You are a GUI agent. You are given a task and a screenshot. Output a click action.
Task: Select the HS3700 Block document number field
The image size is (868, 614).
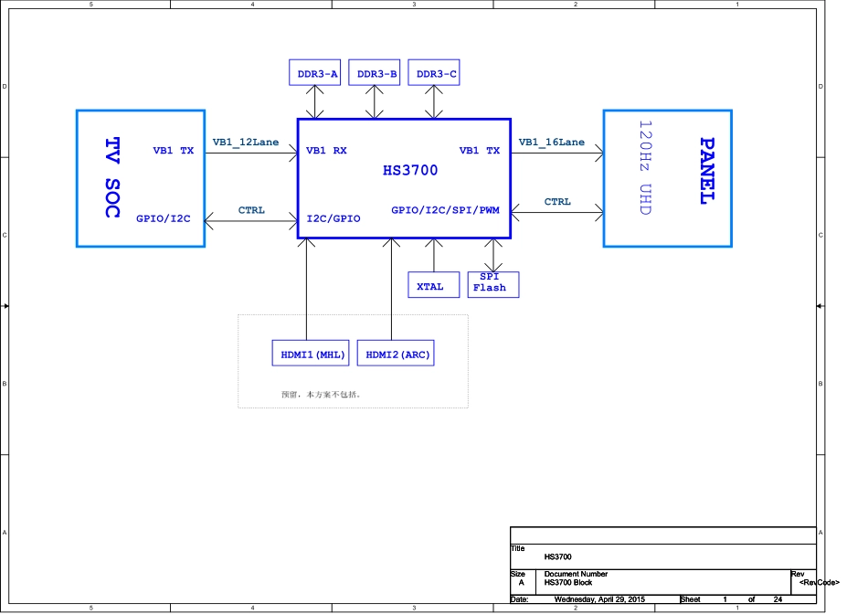pos(567,582)
